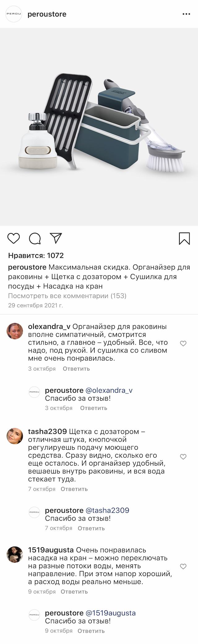Expand all 153 comments
The image size is (198, 644).
[67, 296]
